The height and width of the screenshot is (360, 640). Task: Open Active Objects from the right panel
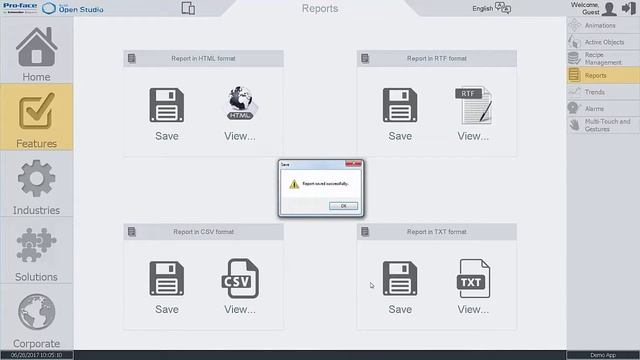click(x=603, y=42)
